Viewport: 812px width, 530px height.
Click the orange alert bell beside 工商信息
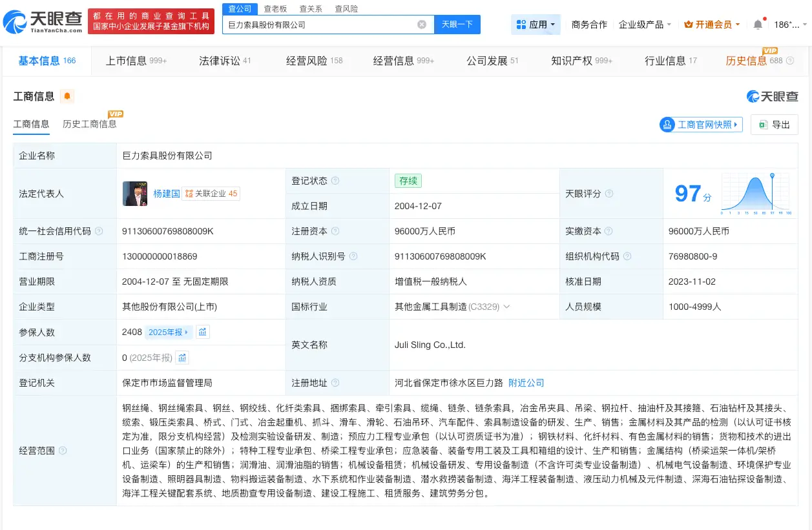pyautogui.click(x=67, y=97)
